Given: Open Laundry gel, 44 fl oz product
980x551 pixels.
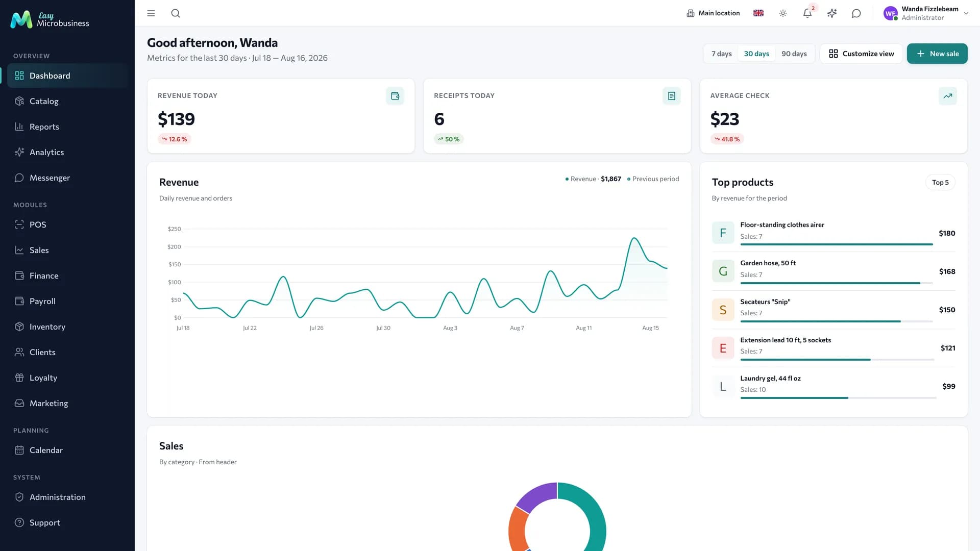Looking at the screenshot, I should (834, 386).
